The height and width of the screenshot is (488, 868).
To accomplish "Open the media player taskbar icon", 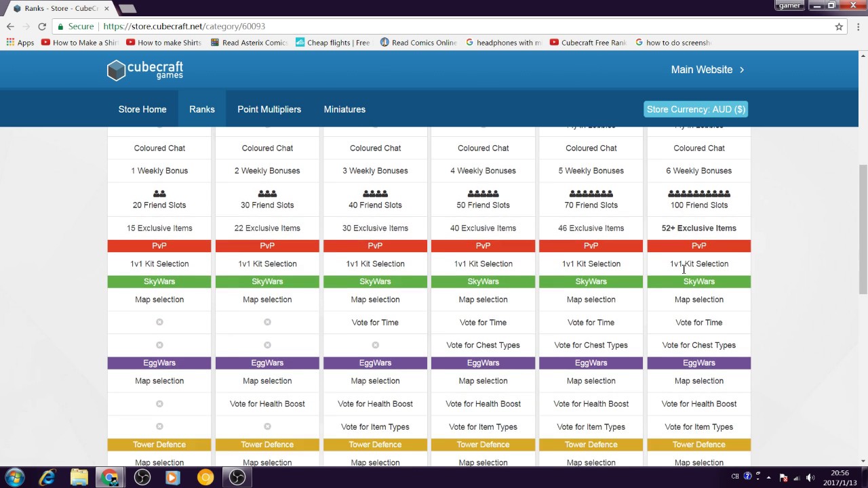I will click(172, 477).
